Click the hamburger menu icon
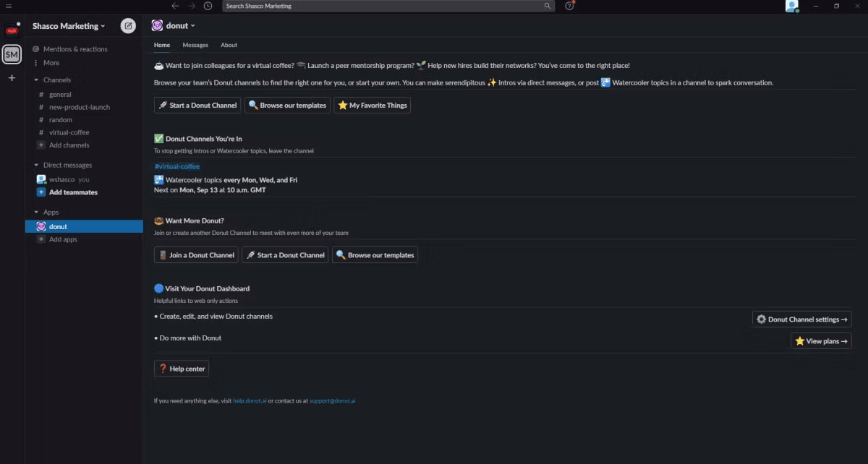 point(9,6)
